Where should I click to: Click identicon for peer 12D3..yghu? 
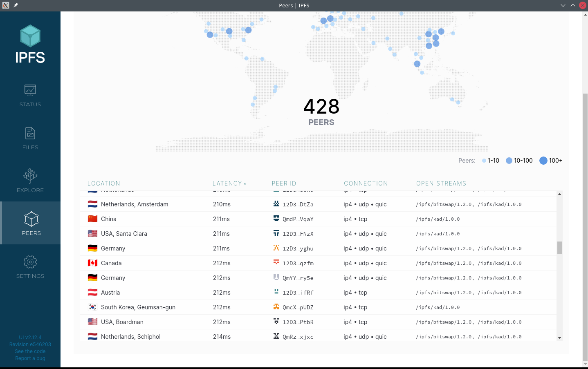point(276,248)
